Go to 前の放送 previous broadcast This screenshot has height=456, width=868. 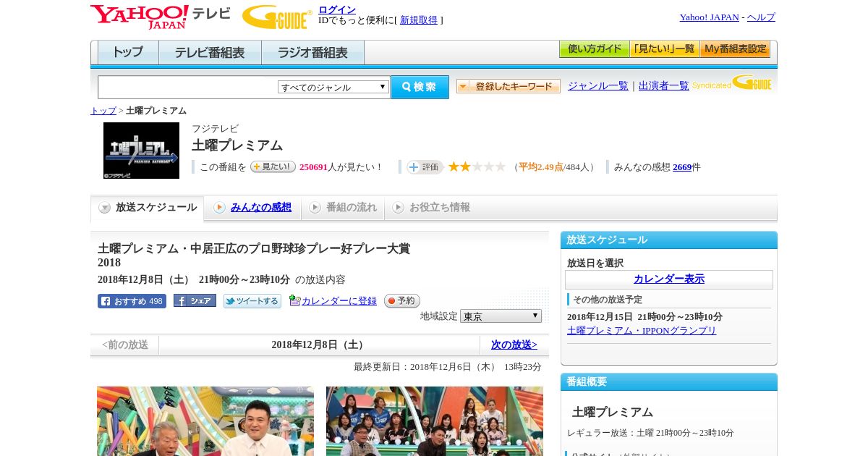tap(125, 345)
